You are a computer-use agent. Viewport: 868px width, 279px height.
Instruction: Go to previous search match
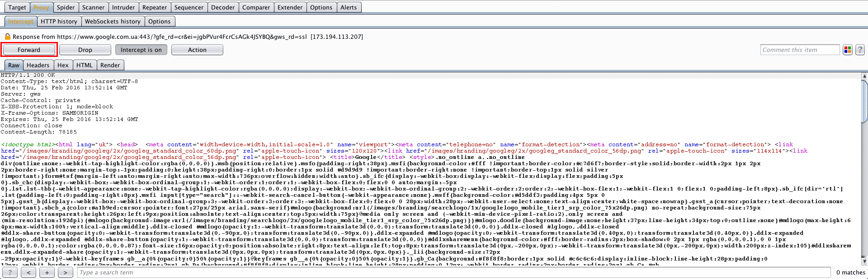point(28,272)
